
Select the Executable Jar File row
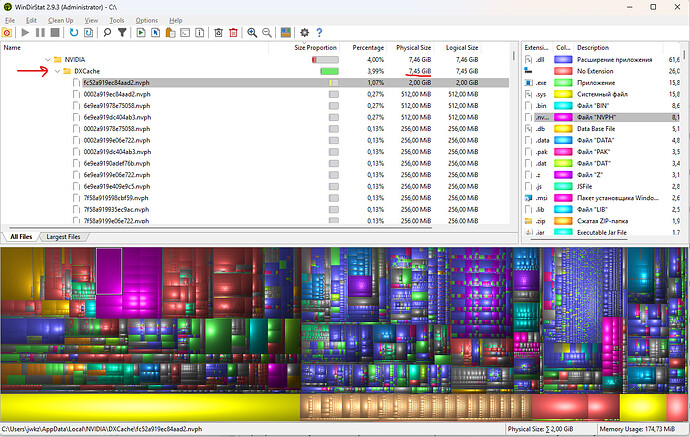coord(603,232)
